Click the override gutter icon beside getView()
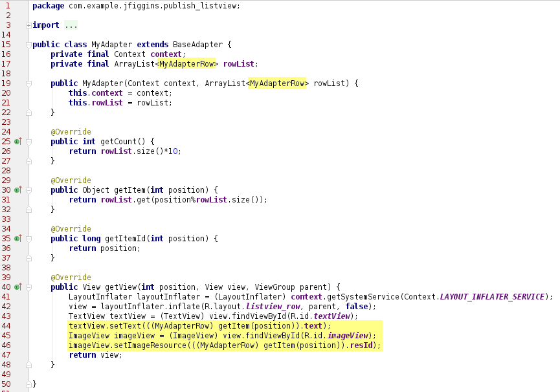560x392 pixels. tap(18, 287)
